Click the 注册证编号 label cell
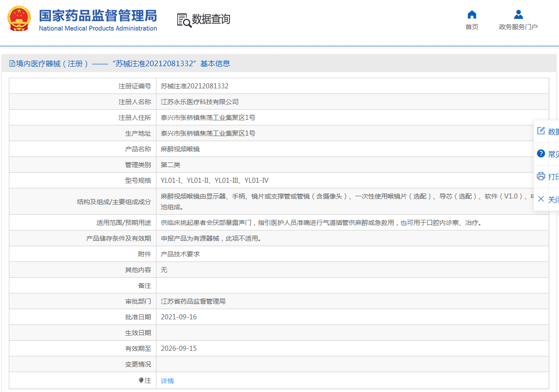The width and height of the screenshot is (559, 392). click(x=82, y=86)
